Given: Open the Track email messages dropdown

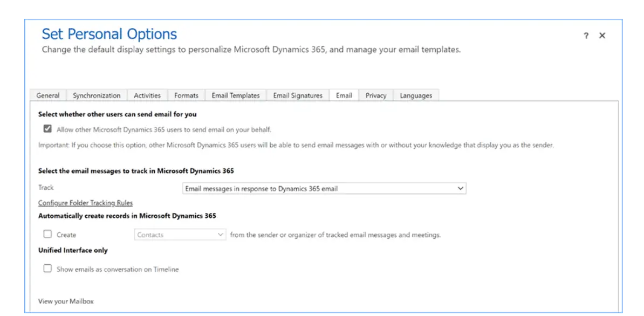Looking at the screenshot, I should pyautogui.click(x=324, y=189).
